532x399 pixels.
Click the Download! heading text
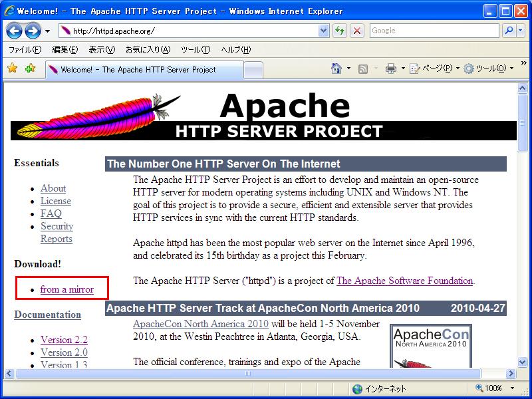(38, 264)
